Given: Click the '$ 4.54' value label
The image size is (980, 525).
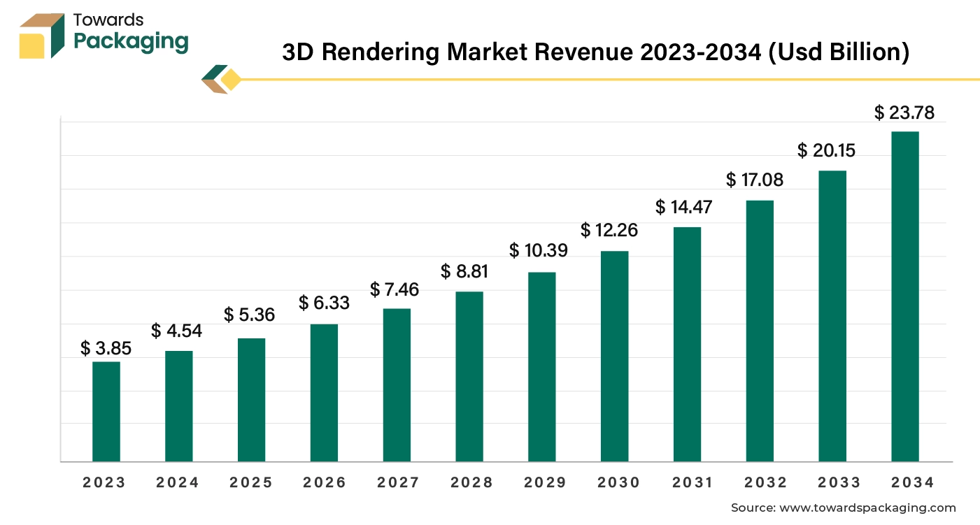Looking at the screenshot, I should tap(177, 331).
